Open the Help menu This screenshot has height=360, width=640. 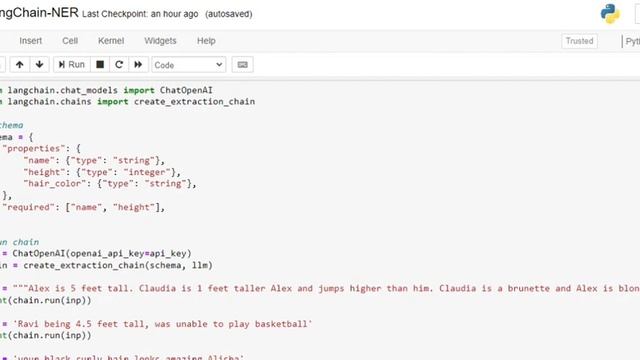pyautogui.click(x=206, y=41)
